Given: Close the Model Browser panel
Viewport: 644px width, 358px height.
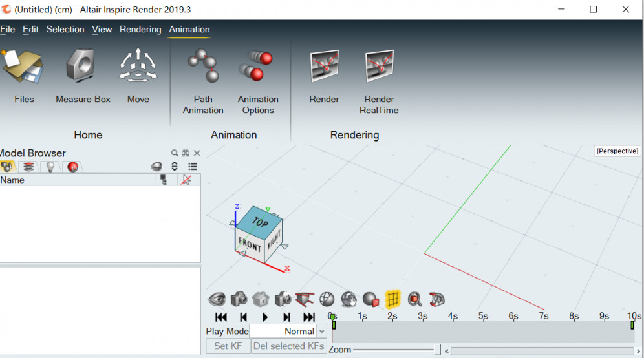Looking at the screenshot, I should (197, 153).
